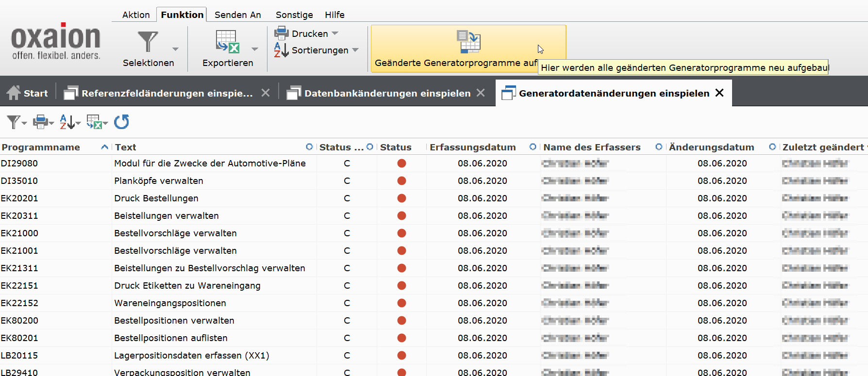
Task: Open the Aktion menu
Action: 136,15
